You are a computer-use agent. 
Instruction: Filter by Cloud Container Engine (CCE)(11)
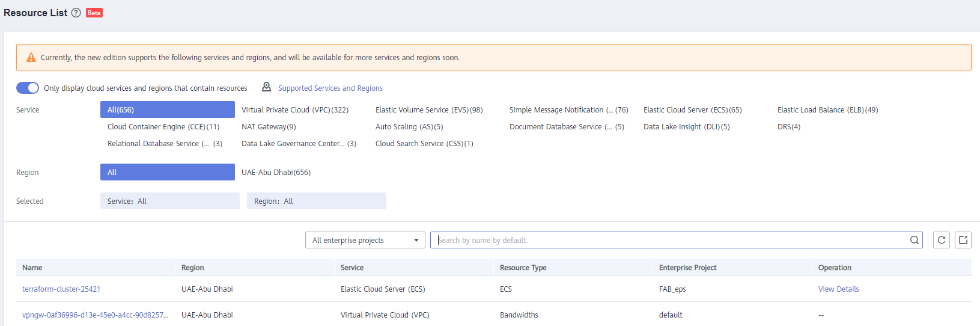[163, 126]
